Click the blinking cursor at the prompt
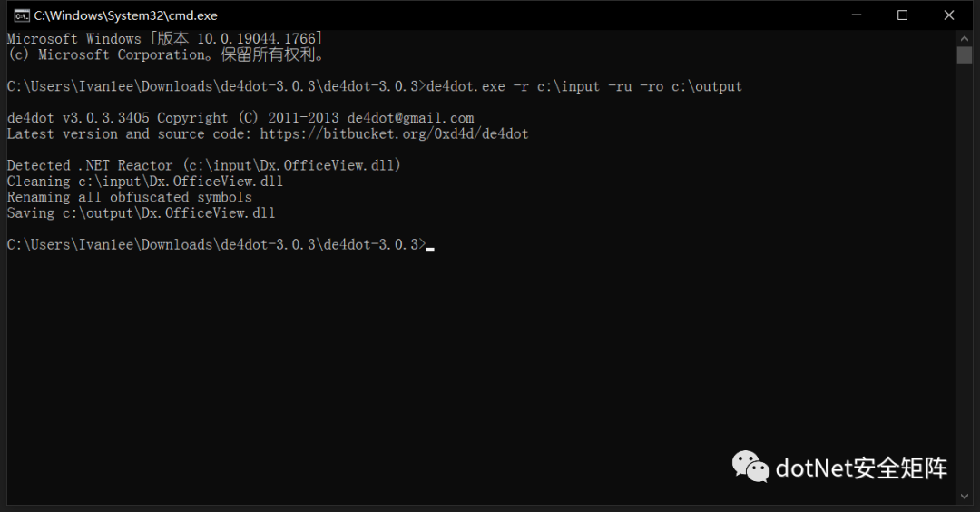The width and height of the screenshot is (980, 512). click(430, 250)
